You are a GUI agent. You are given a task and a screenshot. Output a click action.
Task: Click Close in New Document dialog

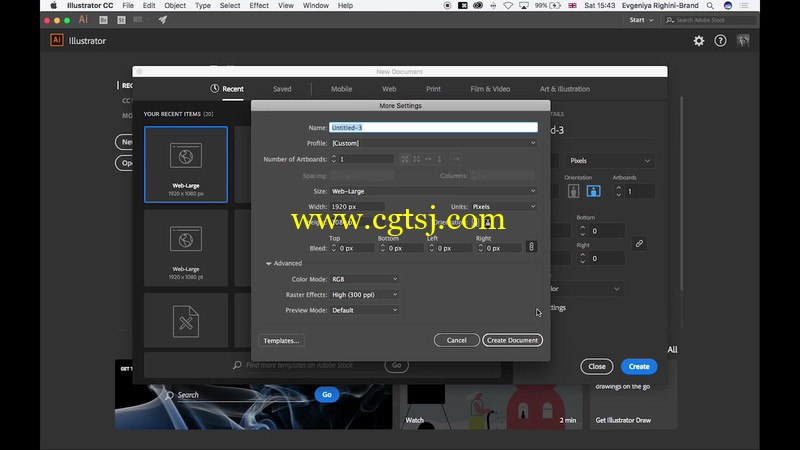[x=596, y=366]
